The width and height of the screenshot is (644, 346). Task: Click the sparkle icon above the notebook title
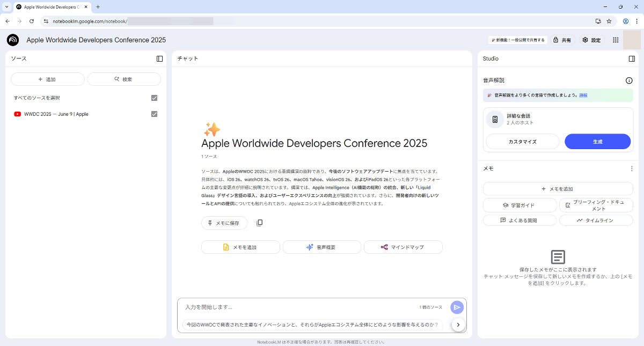[x=211, y=129]
